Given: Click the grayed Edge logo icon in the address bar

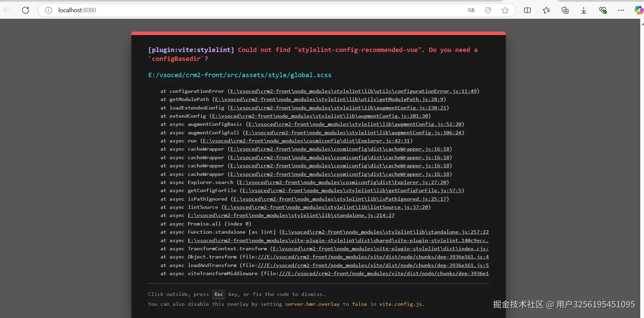Looking at the screenshot, I should (x=488, y=10).
